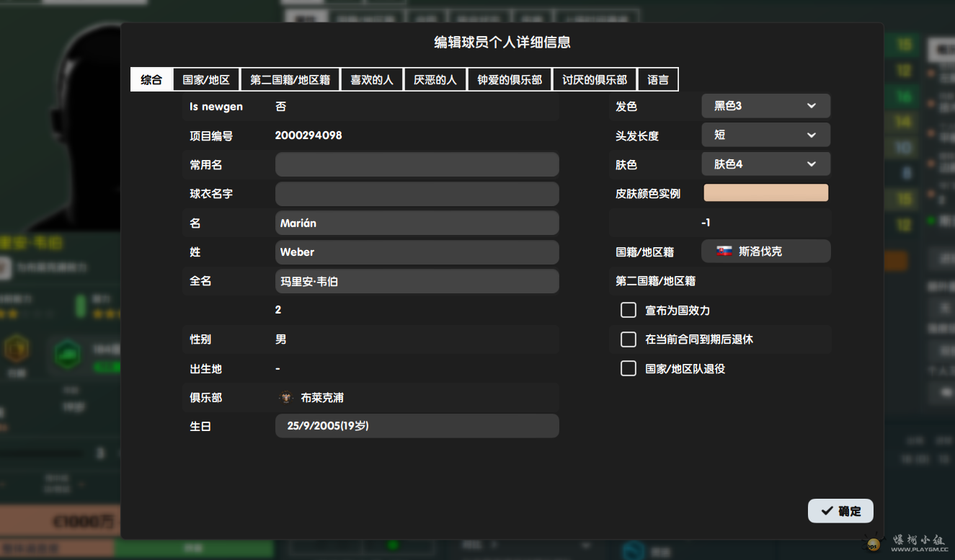Screen dimensions: 955x560
Task: Edit the first name field Marián
Action: (417, 223)
